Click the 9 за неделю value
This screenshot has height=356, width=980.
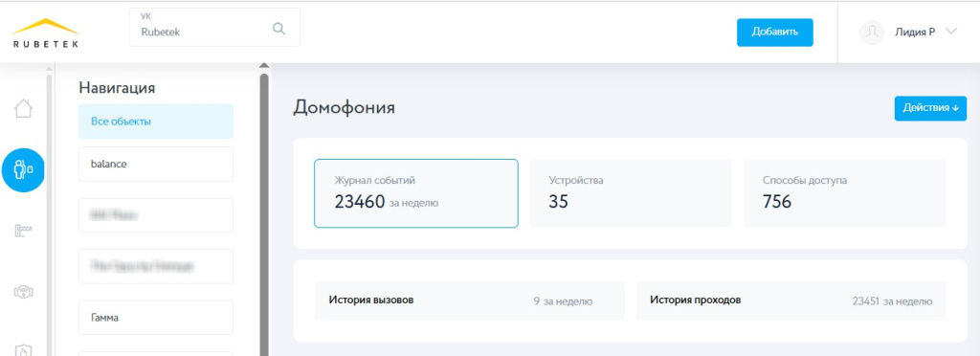coord(563,301)
